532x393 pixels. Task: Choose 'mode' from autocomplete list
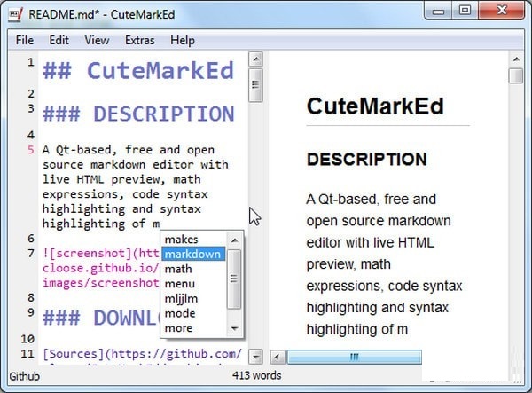(x=193, y=313)
